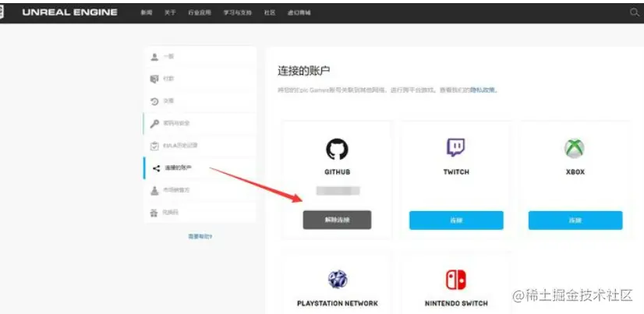The width and height of the screenshot is (644, 314).
Task: Click the NINTENDO SWITCH label
Action: coord(456,304)
